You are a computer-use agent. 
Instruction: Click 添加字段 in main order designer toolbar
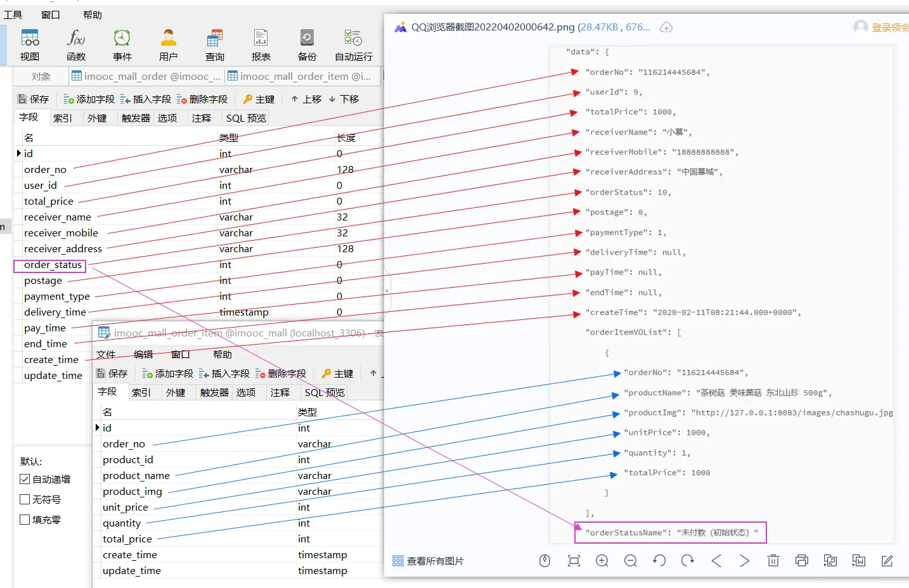(x=89, y=99)
